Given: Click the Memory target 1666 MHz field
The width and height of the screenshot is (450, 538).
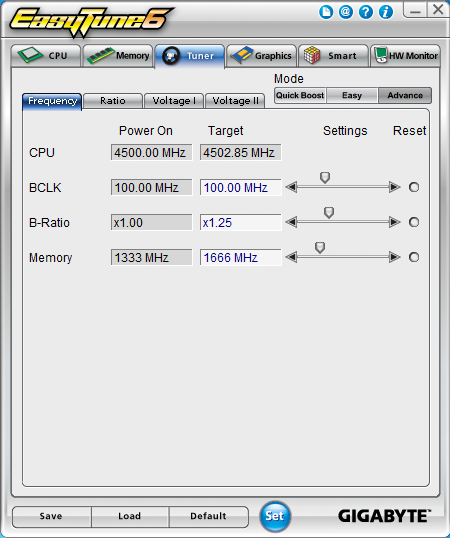Looking at the screenshot, I should [241, 257].
